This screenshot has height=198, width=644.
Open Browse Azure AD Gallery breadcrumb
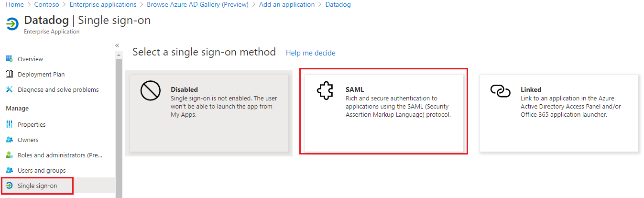pos(197,4)
